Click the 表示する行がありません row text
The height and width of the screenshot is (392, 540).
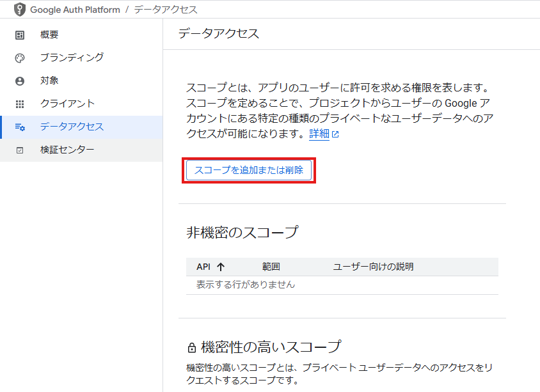pos(246,285)
